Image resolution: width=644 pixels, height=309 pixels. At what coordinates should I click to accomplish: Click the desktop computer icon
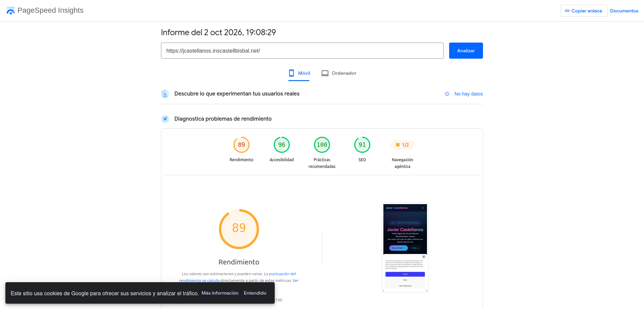(x=325, y=73)
